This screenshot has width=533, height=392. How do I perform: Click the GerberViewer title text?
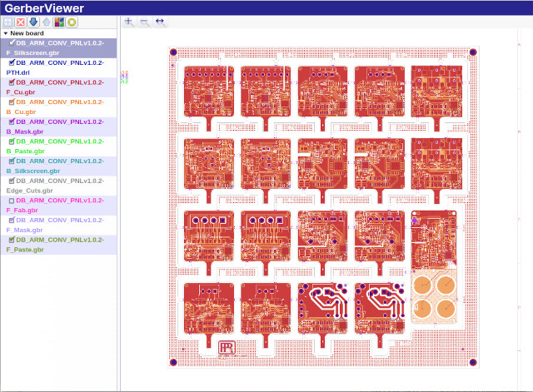point(42,7)
